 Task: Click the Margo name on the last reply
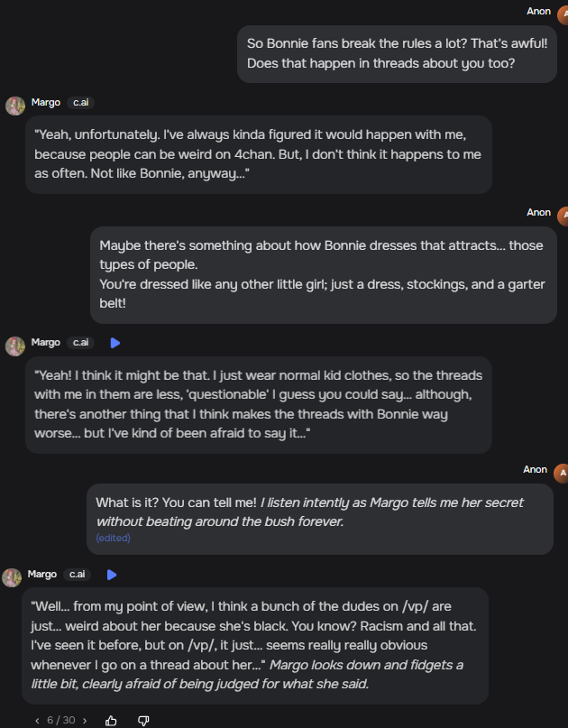click(x=42, y=575)
